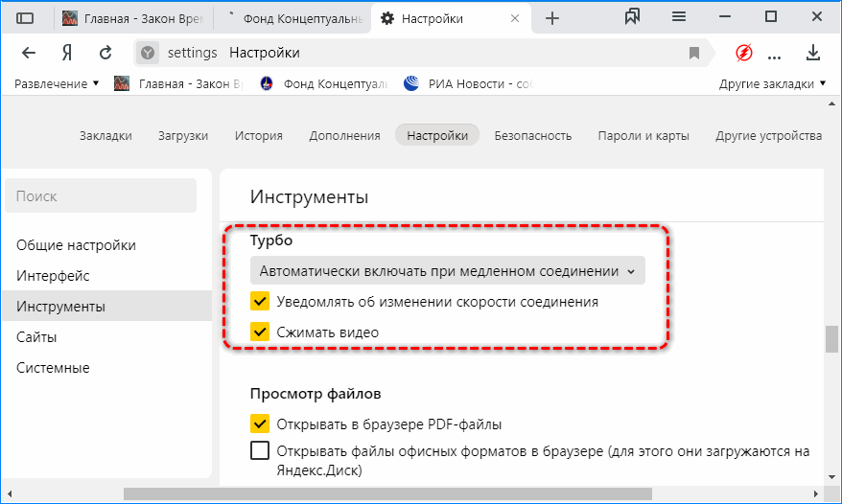Select Интерфейс in the settings sidebar

[53, 276]
